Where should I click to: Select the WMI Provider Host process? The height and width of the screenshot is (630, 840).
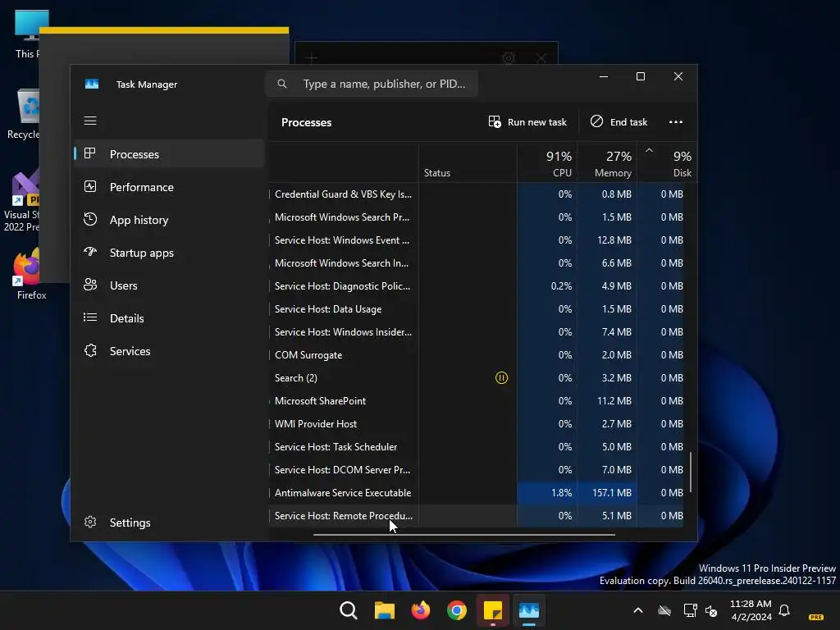476,424
